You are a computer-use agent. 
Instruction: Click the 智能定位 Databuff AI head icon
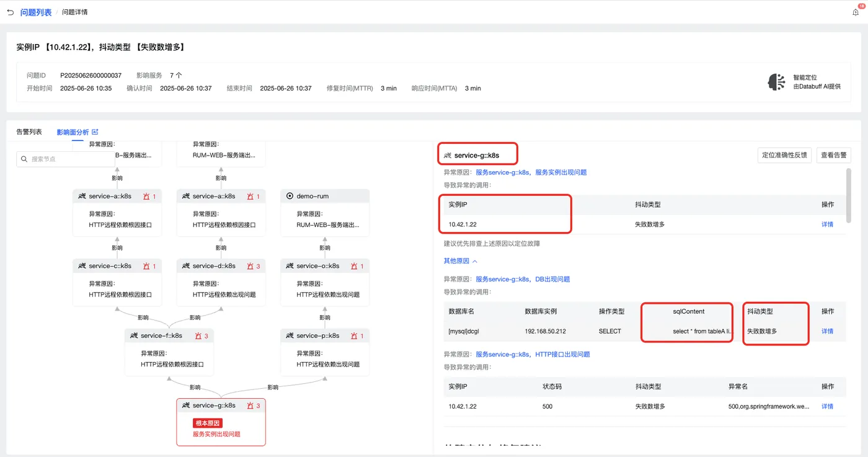(776, 82)
